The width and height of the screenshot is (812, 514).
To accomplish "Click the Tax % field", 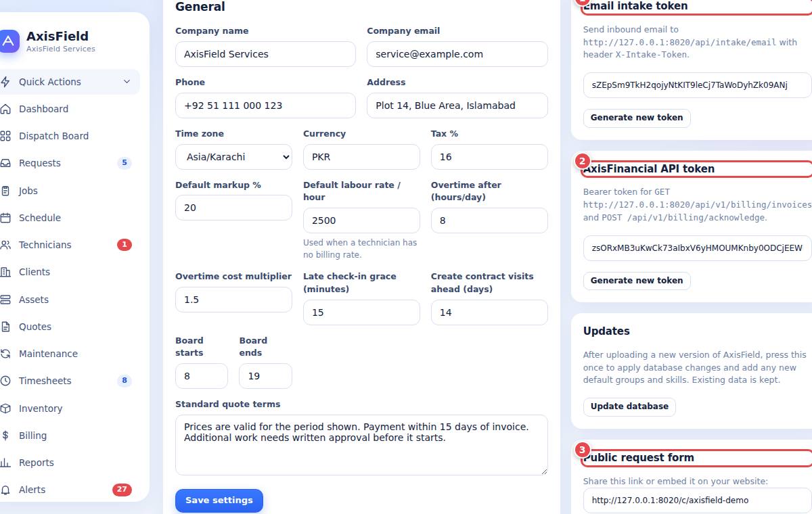I will tap(489, 157).
